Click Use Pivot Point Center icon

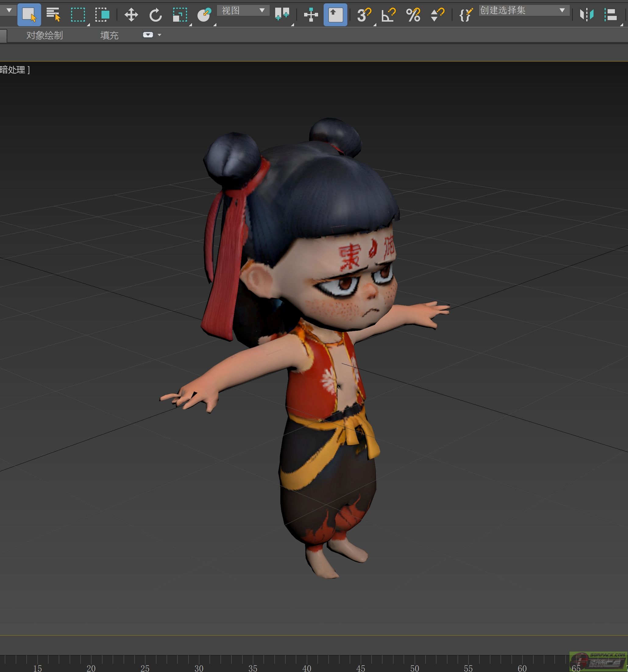[282, 15]
